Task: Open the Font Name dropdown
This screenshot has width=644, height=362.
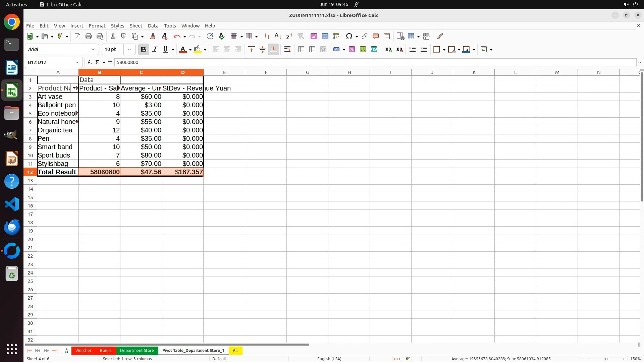Action: pyautogui.click(x=93, y=50)
